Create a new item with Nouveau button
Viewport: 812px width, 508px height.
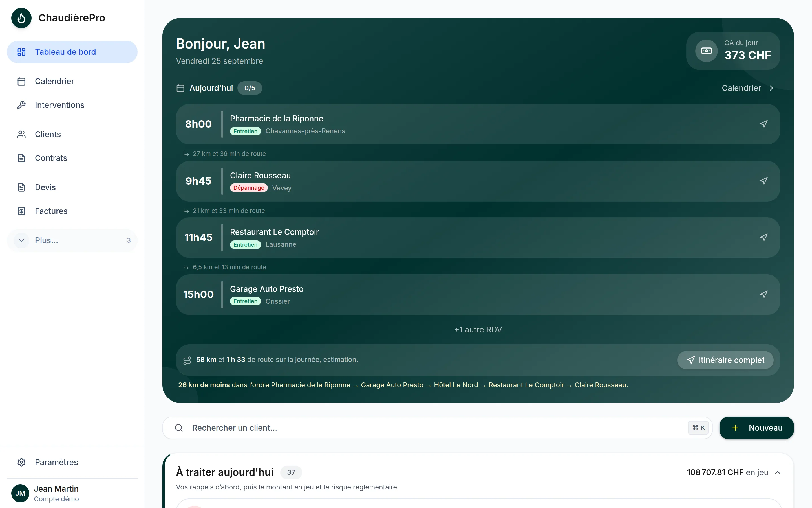(x=756, y=428)
